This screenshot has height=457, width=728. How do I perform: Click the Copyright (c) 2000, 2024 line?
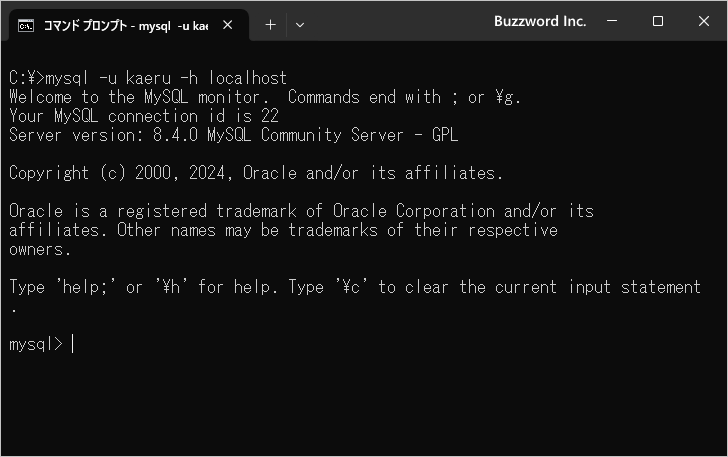click(256, 173)
